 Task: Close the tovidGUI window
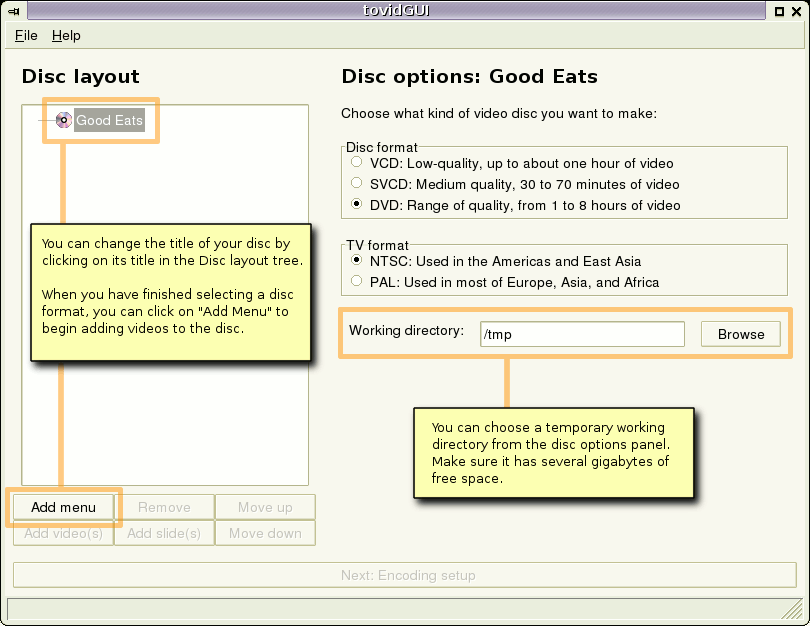[x=797, y=11]
